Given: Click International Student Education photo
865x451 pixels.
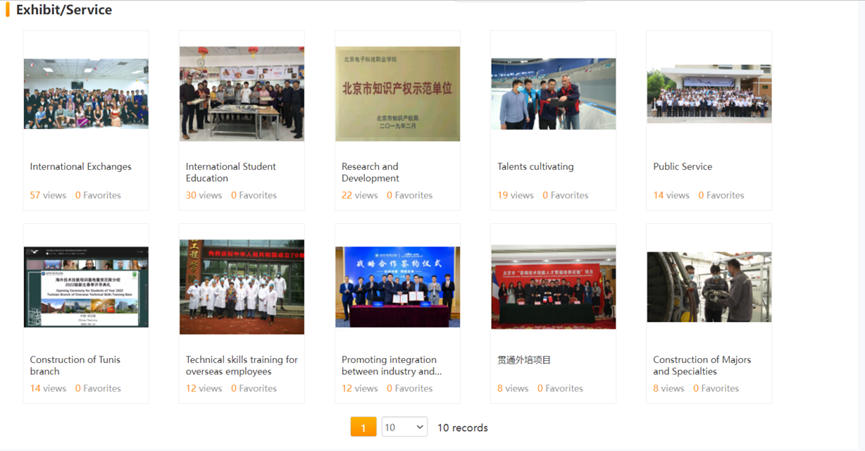Looking at the screenshot, I should tap(241, 94).
